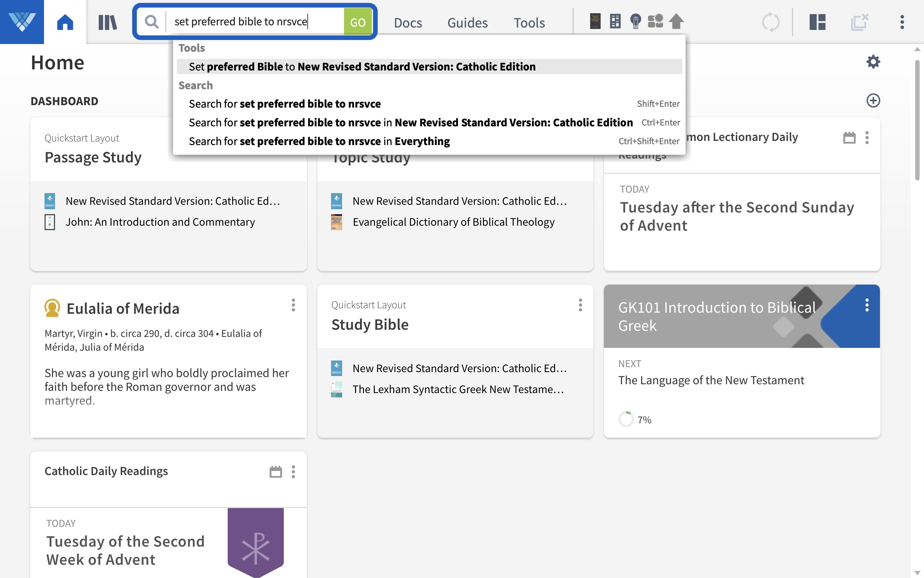Click the Verbum logo icon
924x578 pixels.
pyautogui.click(x=22, y=22)
